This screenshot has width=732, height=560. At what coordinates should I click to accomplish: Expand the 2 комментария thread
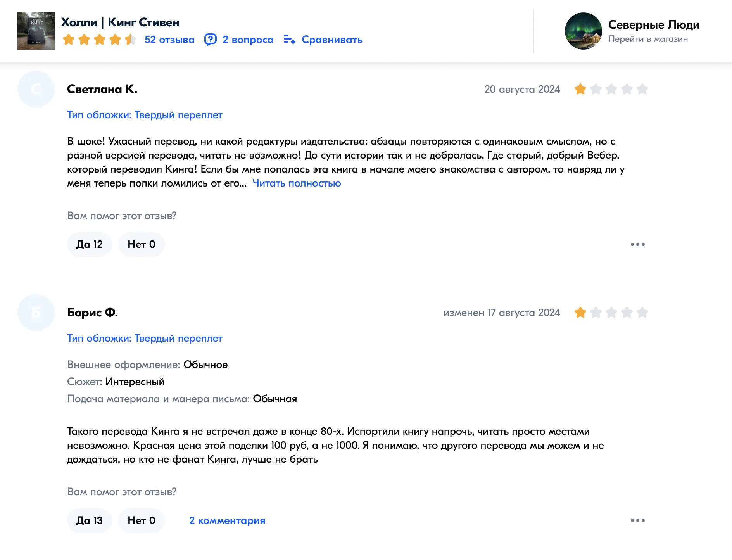tap(227, 520)
